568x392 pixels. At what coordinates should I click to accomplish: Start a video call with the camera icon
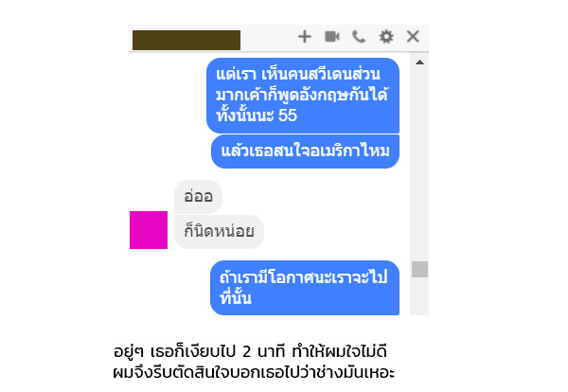[x=332, y=37]
